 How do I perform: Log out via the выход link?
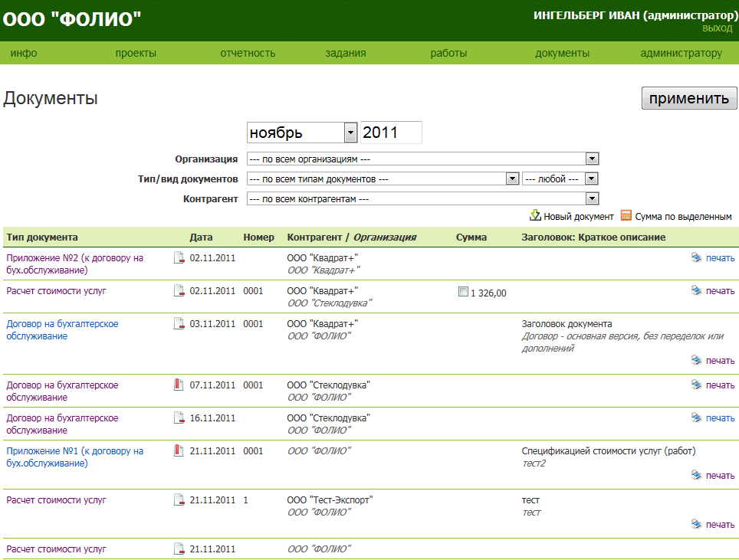pos(718,28)
